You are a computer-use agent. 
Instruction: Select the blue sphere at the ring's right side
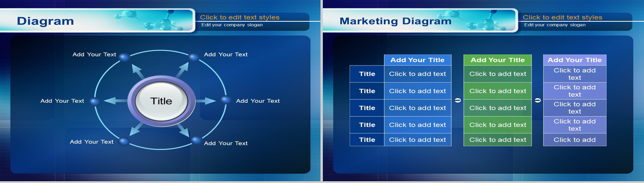(225, 100)
